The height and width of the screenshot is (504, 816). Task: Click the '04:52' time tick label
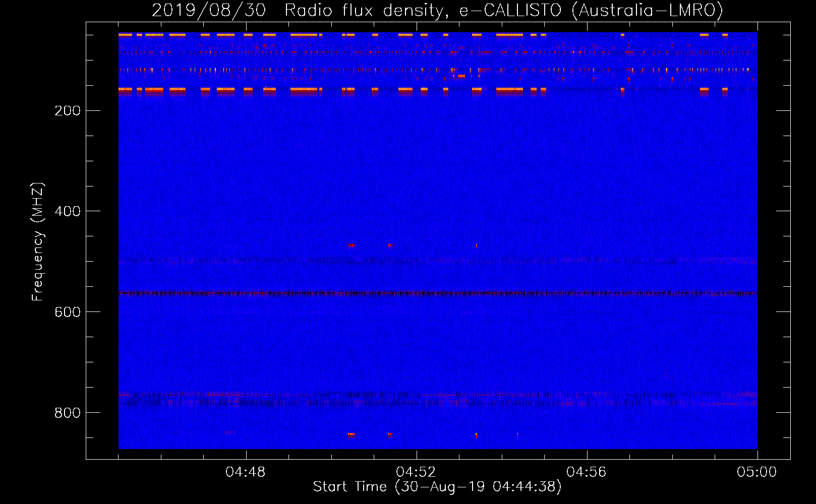(416, 472)
